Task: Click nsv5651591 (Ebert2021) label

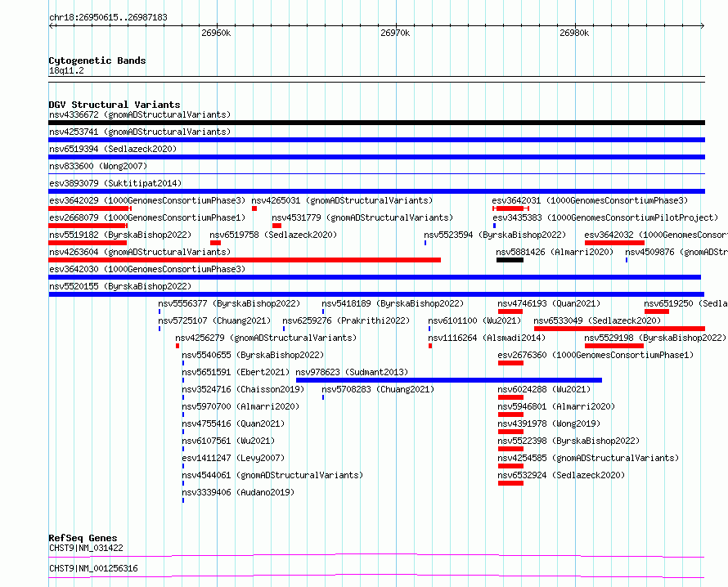Action: [x=236, y=372]
